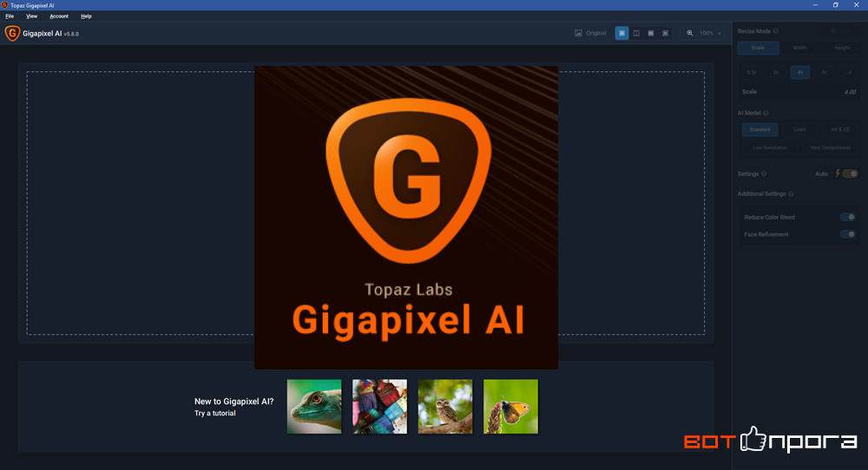Select the Art & CG AI model

point(839,129)
